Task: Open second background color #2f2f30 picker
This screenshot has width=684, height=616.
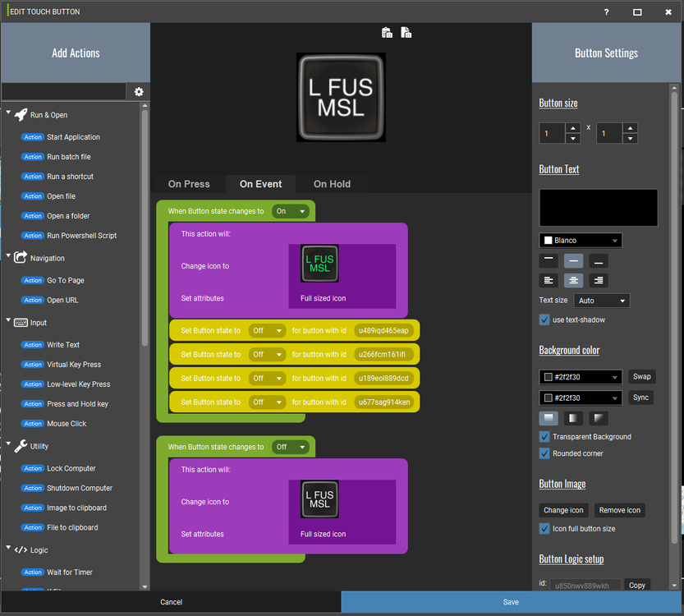Action: coord(581,398)
